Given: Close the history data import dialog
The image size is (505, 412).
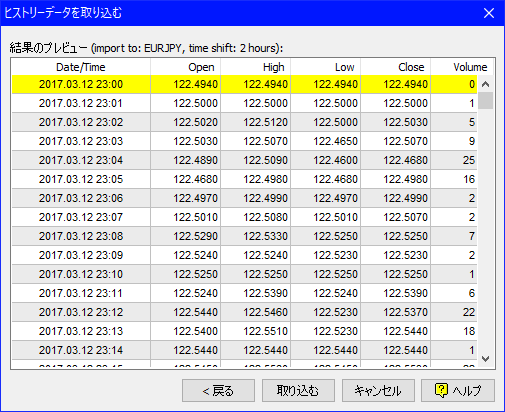Looking at the screenshot, I should point(489,13).
